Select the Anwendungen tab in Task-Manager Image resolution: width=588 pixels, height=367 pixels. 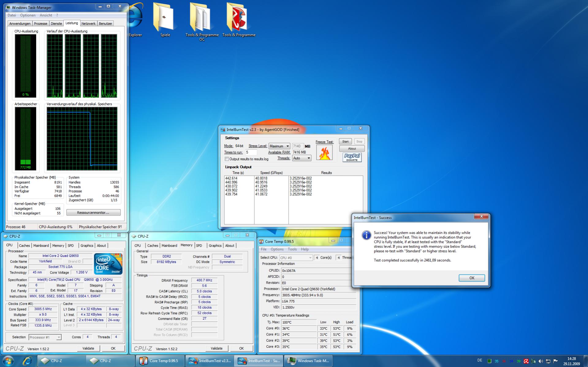(x=20, y=24)
